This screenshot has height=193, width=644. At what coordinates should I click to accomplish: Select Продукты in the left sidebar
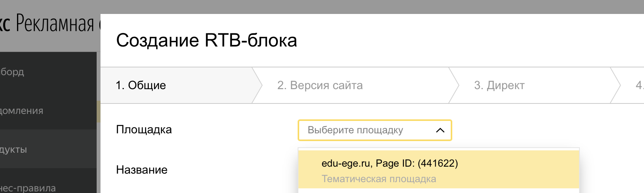14,149
